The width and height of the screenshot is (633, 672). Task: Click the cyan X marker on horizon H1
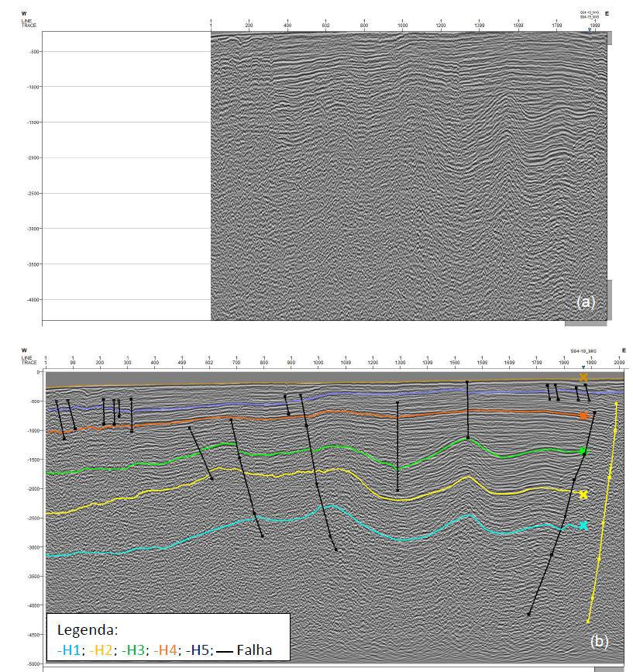tap(583, 526)
